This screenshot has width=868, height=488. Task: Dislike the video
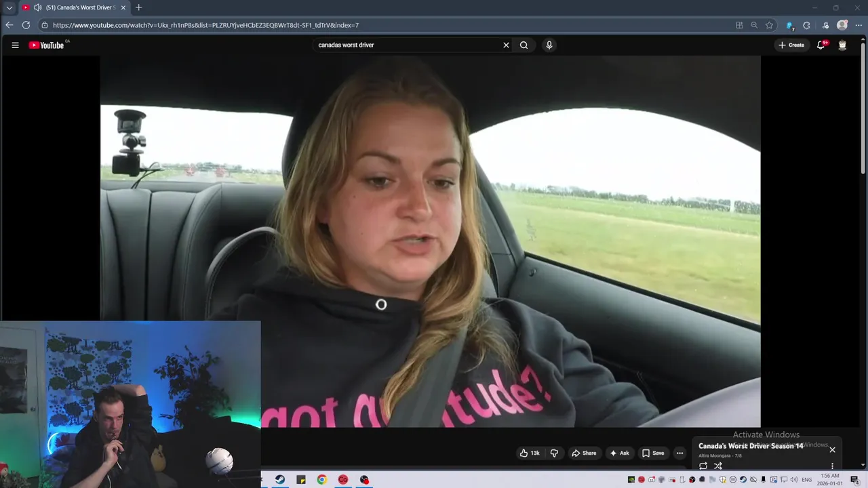click(x=554, y=453)
